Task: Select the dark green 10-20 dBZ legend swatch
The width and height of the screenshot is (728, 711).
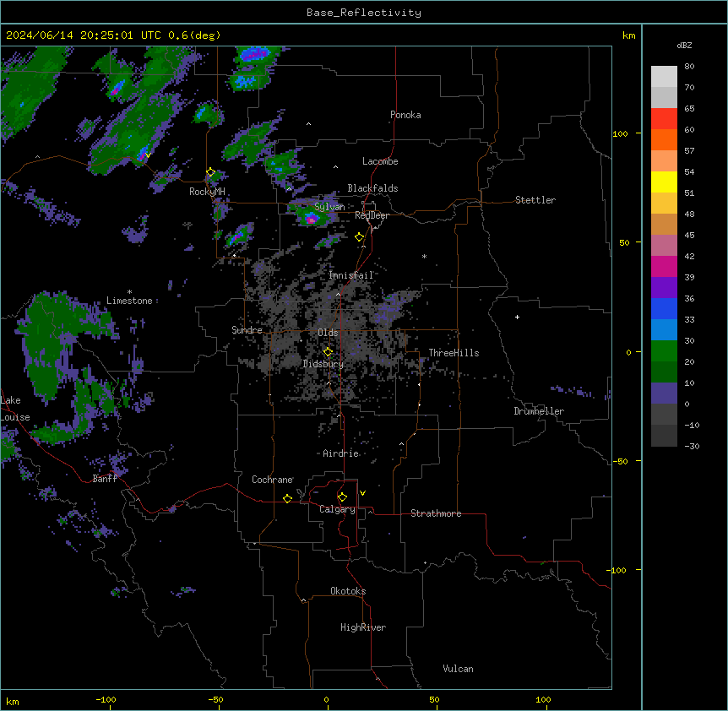Action: pyautogui.click(x=664, y=372)
